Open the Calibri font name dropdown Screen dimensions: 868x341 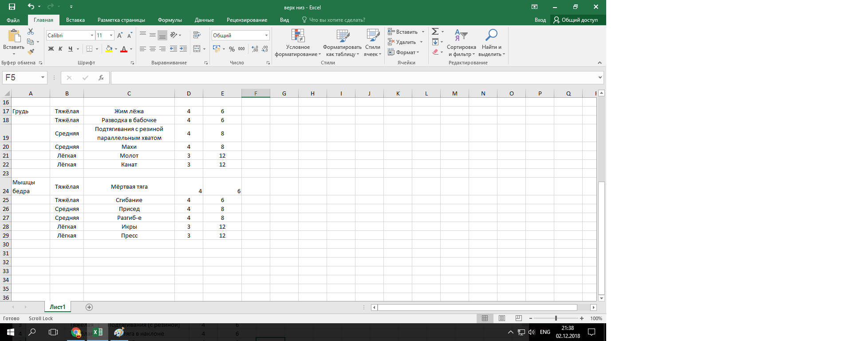tap(92, 35)
